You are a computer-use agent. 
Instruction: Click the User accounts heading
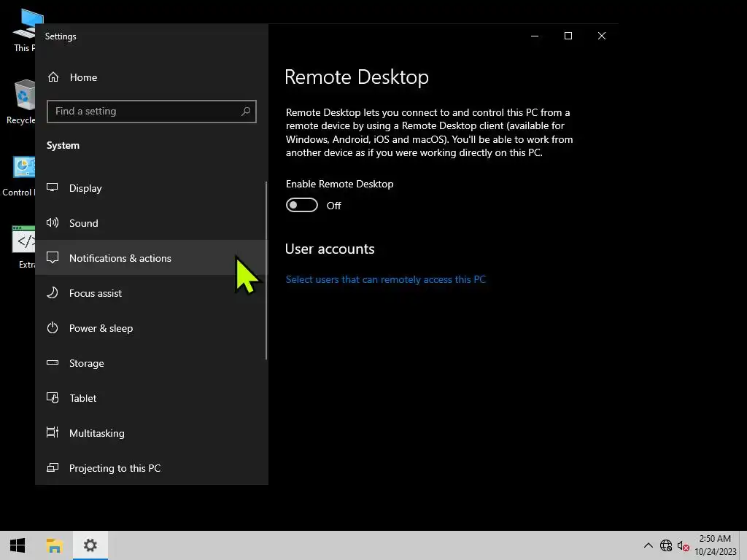330,249
